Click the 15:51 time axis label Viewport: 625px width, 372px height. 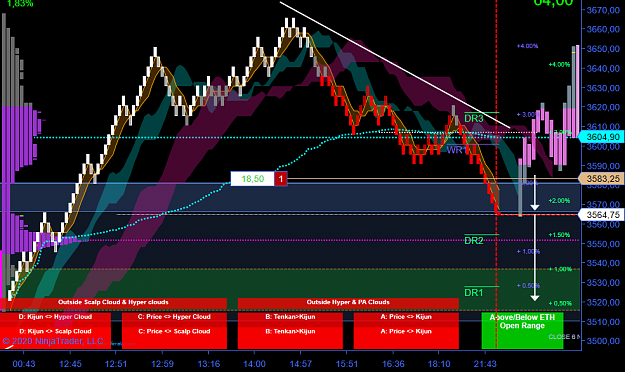[347, 364]
